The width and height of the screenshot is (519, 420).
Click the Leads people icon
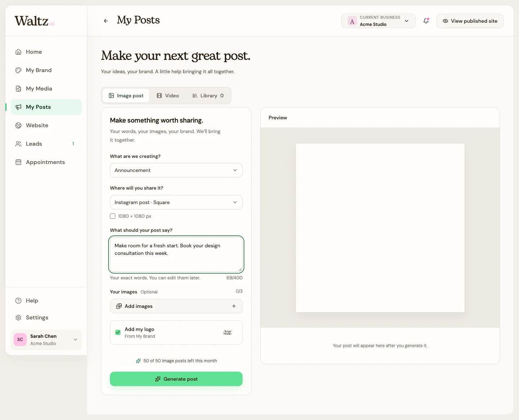(x=18, y=144)
